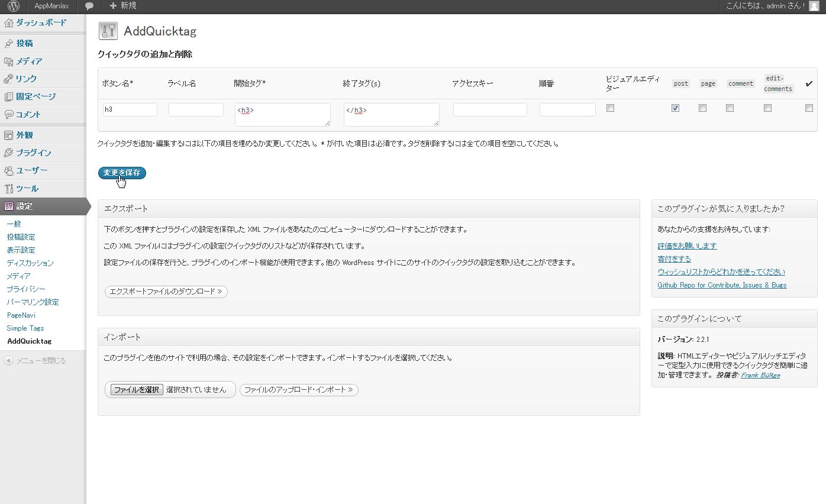Viewport: 826px width, 504px height.
Task: Click 変更を保存 button
Action: [122, 173]
